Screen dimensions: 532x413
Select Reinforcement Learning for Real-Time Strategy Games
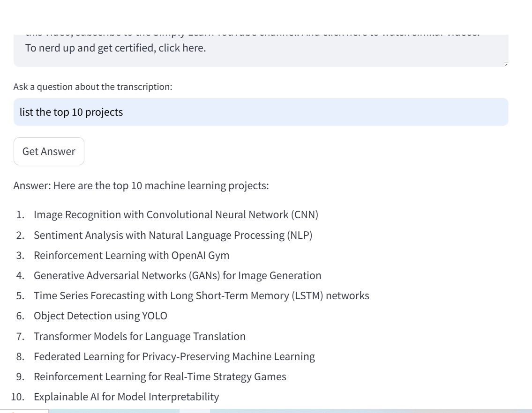pyautogui.click(x=160, y=376)
